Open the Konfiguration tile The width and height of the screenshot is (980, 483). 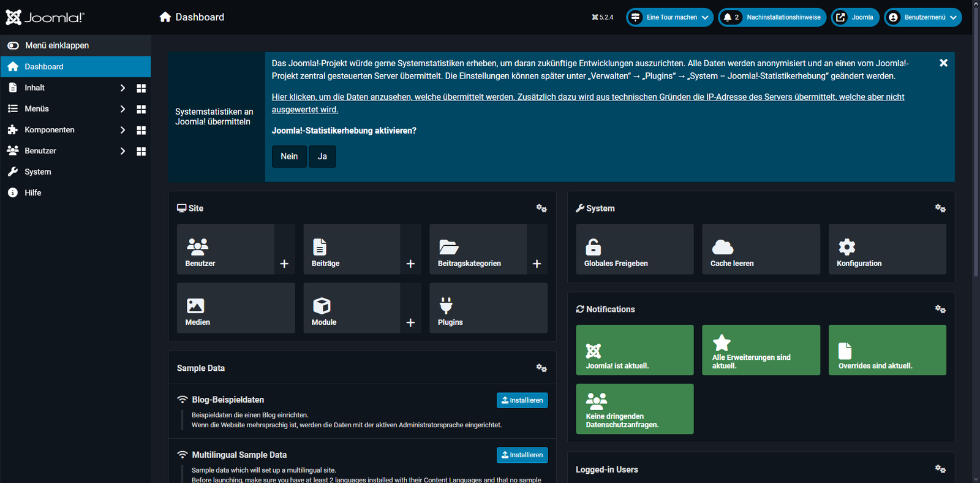click(887, 249)
